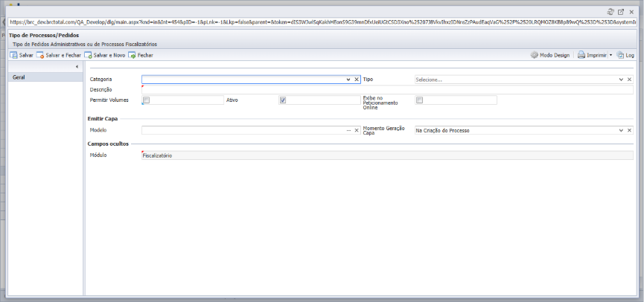Viewport: 644px width, 302px height.
Task: Open Momento Geração Capa dropdown arrow
Action: click(x=621, y=130)
